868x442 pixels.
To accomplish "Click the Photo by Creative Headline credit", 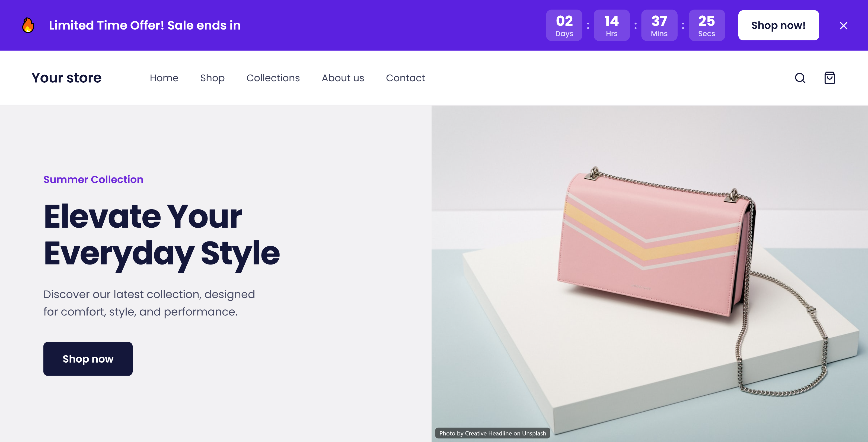I will (493, 433).
